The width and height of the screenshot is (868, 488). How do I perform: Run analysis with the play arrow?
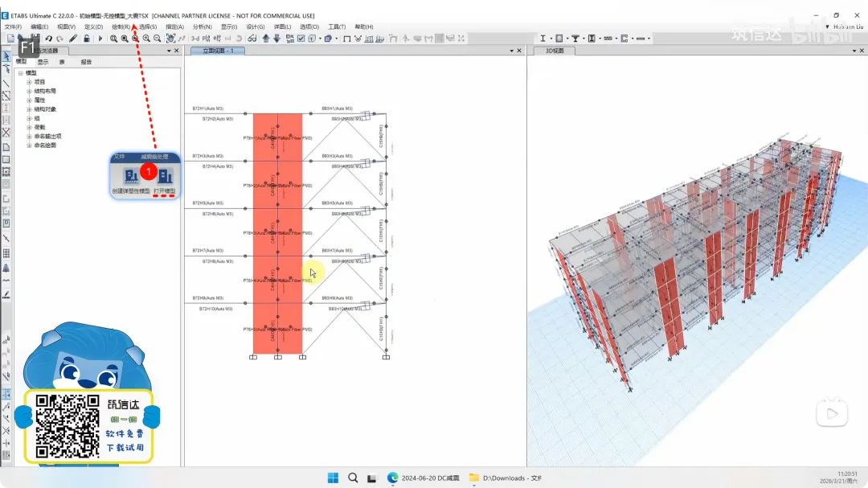coord(100,39)
